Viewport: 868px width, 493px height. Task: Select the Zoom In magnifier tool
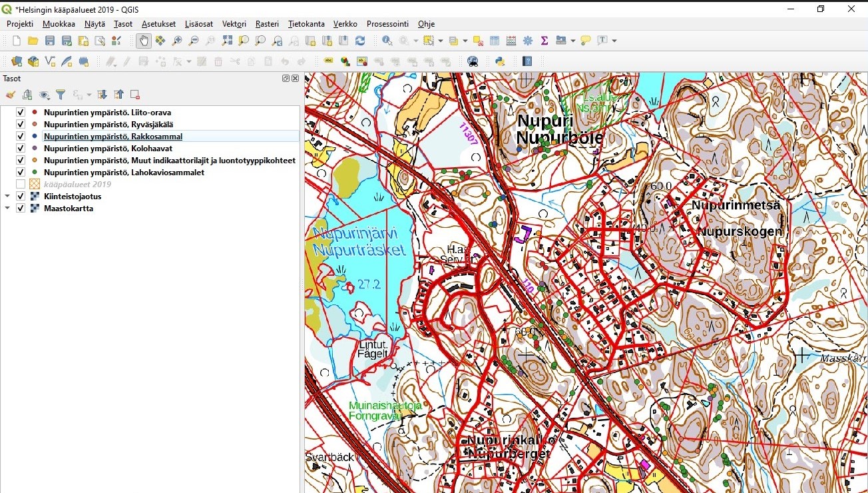tap(177, 41)
